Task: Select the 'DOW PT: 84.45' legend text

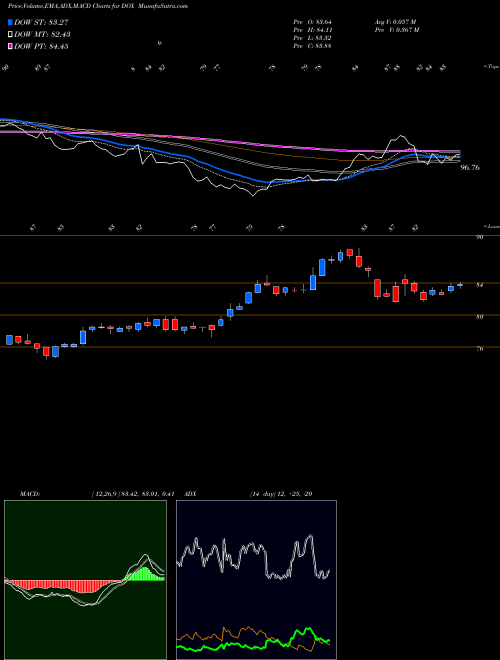Action: [x=41, y=46]
